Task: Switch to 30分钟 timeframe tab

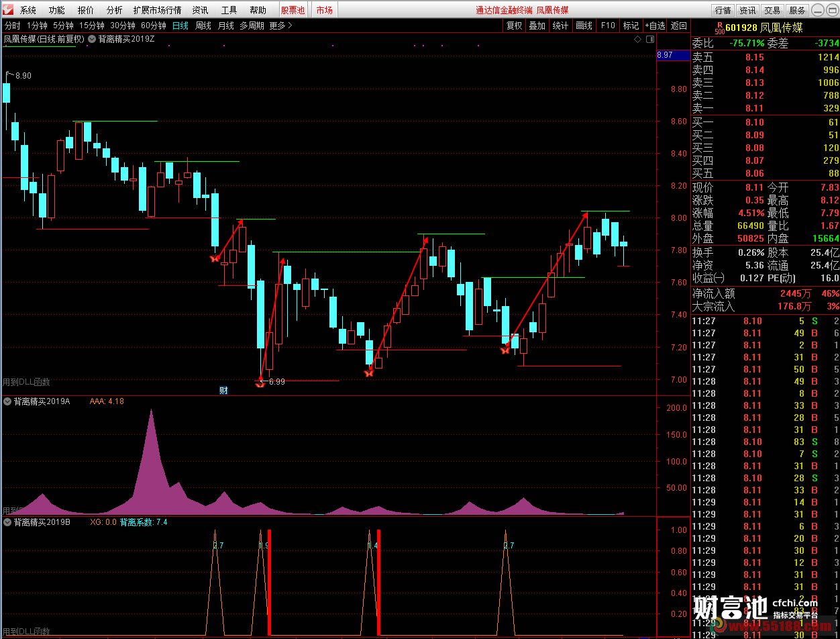Action: coord(123,26)
